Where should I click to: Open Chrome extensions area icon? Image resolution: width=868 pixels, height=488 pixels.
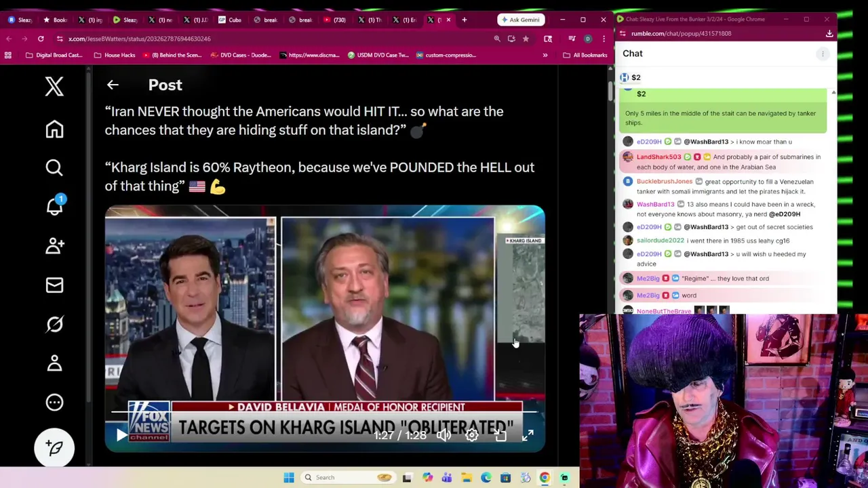click(548, 39)
